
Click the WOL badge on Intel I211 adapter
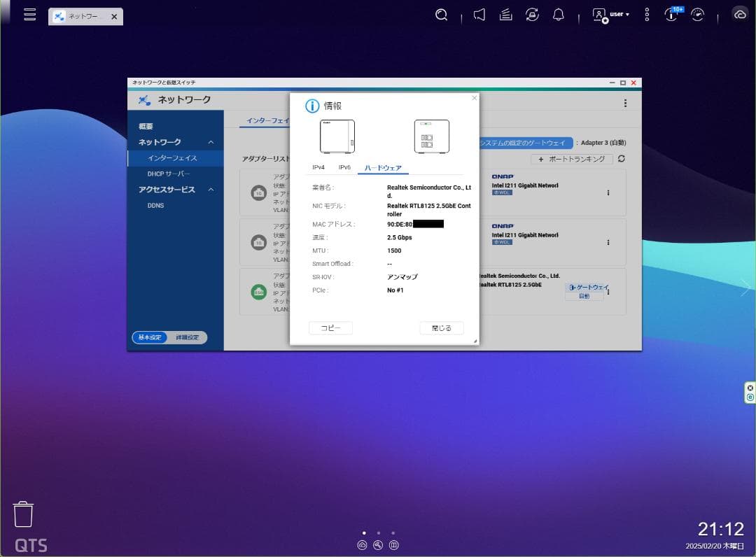tap(503, 192)
